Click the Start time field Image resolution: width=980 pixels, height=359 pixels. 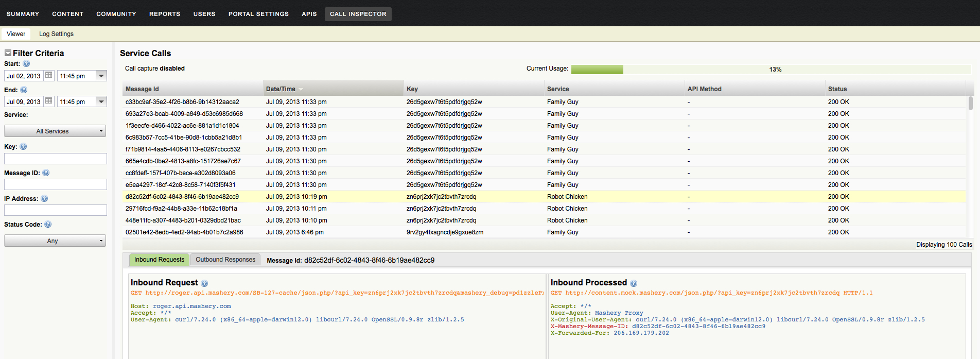pos(77,76)
